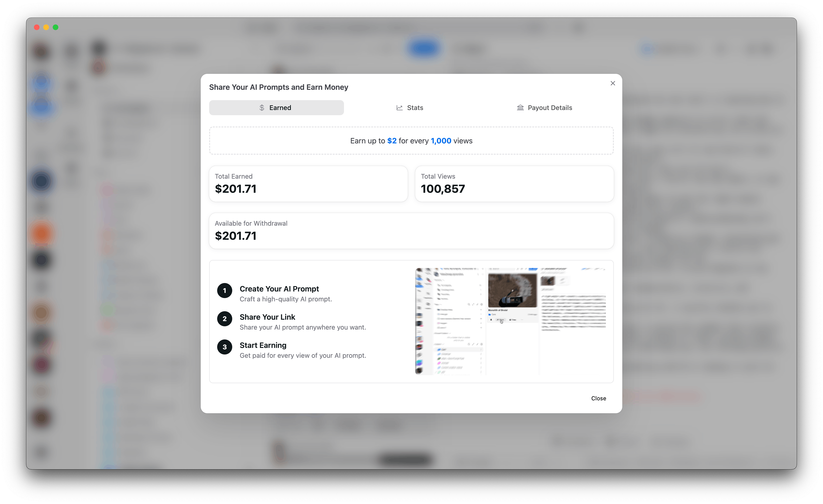Click the bank icon beside Payout Details

[520, 108]
